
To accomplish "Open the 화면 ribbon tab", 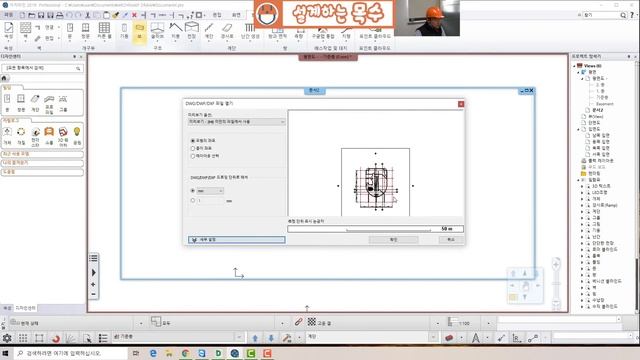I will [x=236, y=15].
